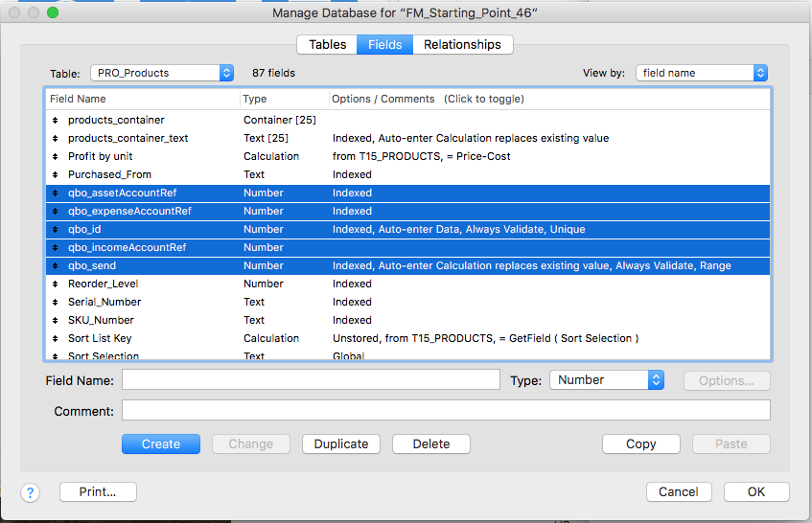Select the products_container field row
Viewport: 812px width, 523px height.
407,120
